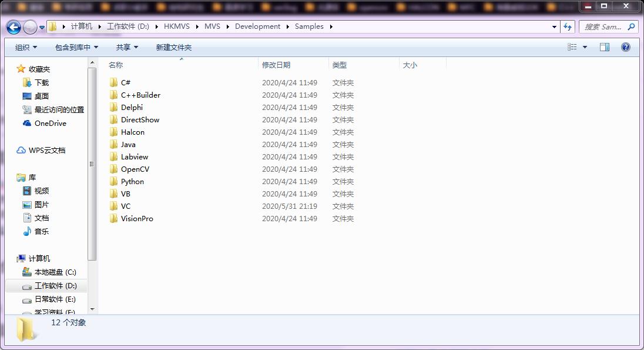Select the Halcon folder icon
The image size is (644, 350).
114,132
